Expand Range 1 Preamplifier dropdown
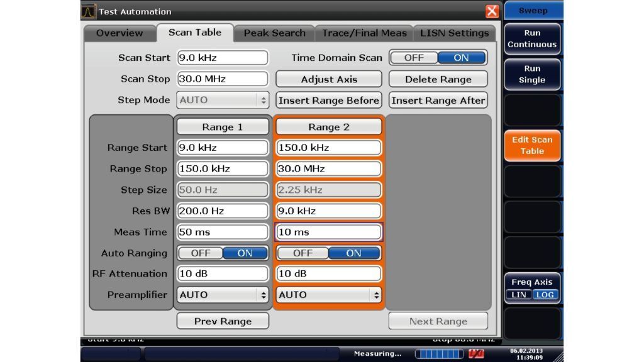This screenshot has width=644, height=362. coord(223,295)
